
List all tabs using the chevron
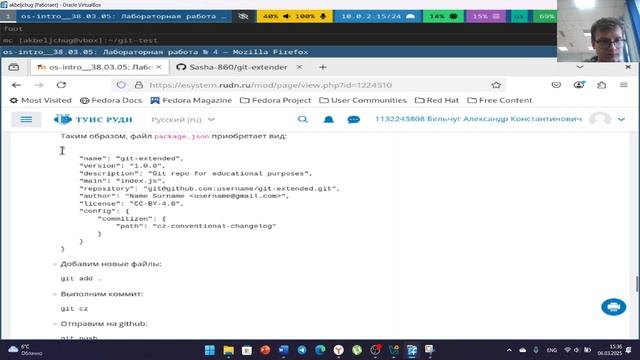580,67
